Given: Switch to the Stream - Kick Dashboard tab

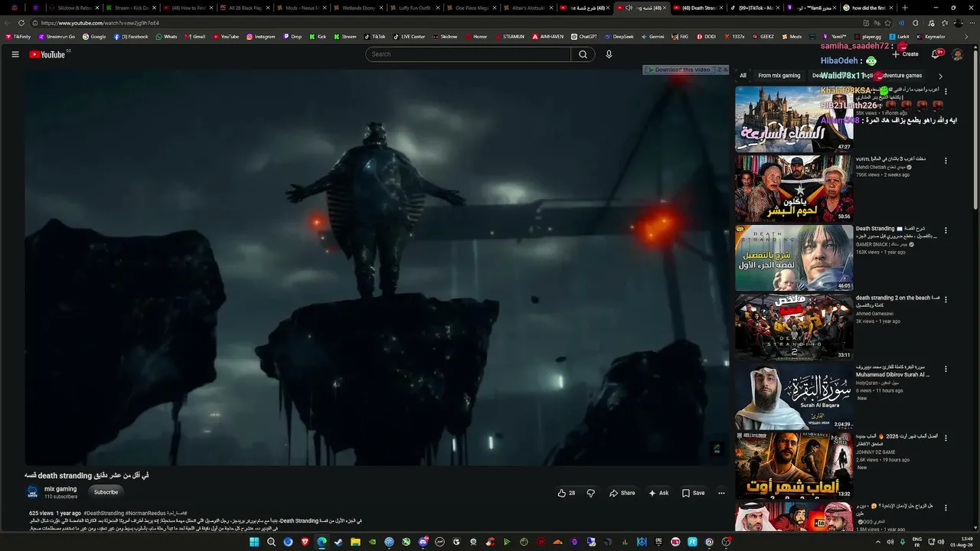Looking at the screenshot, I should click(132, 8).
